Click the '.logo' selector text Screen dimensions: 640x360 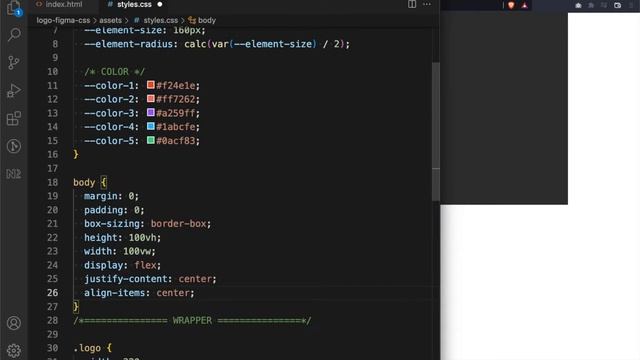tap(87, 348)
